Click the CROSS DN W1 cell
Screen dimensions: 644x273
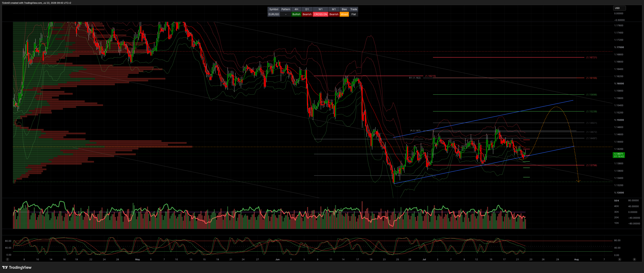pyautogui.click(x=320, y=14)
